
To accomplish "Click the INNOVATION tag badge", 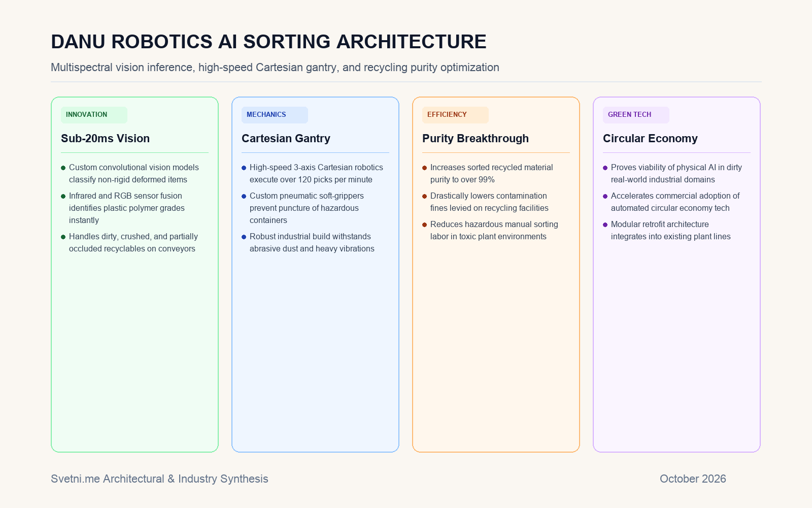I will coord(94,115).
